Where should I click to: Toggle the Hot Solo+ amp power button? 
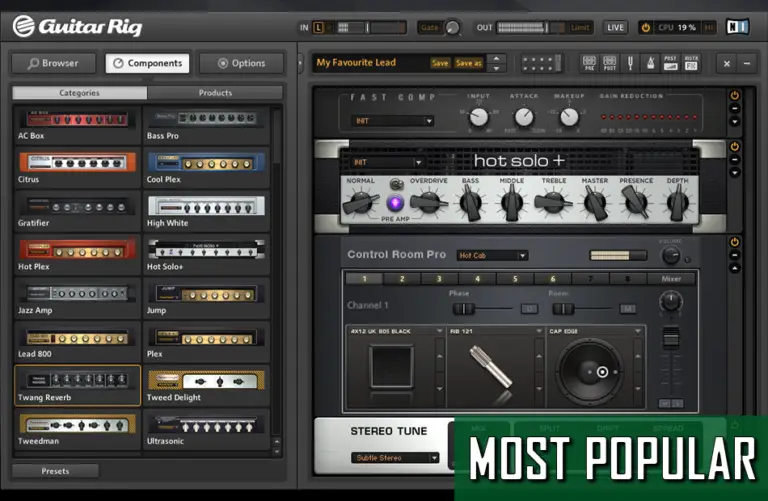click(735, 146)
